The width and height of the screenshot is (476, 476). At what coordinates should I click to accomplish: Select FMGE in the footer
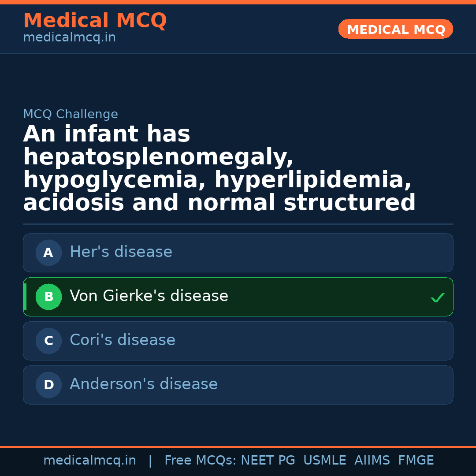pos(416,461)
